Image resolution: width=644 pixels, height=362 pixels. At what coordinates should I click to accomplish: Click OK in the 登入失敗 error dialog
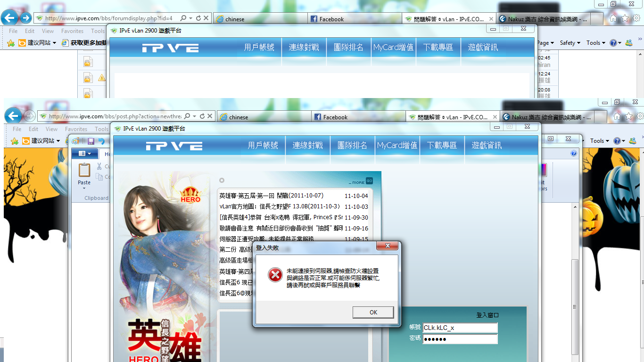(x=373, y=312)
